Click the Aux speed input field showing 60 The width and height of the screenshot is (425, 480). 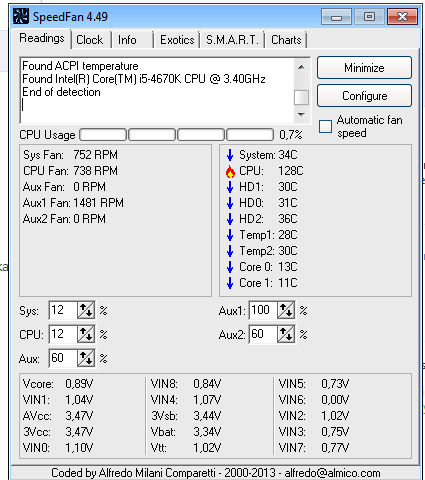[63, 358]
